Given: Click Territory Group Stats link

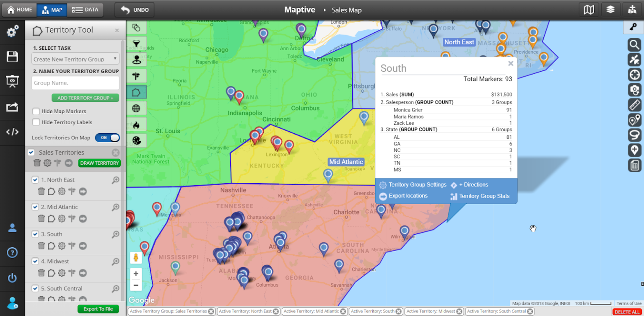Looking at the screenshot, I should (484, 196).
